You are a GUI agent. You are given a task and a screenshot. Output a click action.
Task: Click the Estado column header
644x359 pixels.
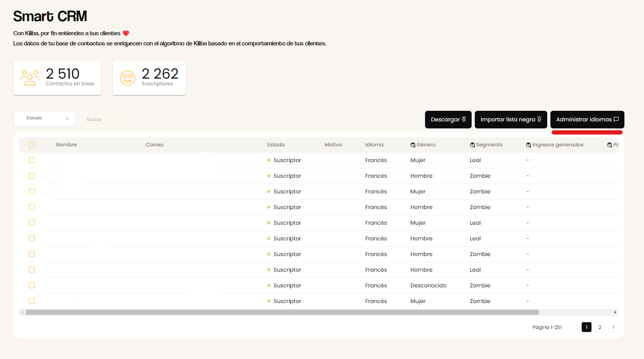click(x=276, y=145)
